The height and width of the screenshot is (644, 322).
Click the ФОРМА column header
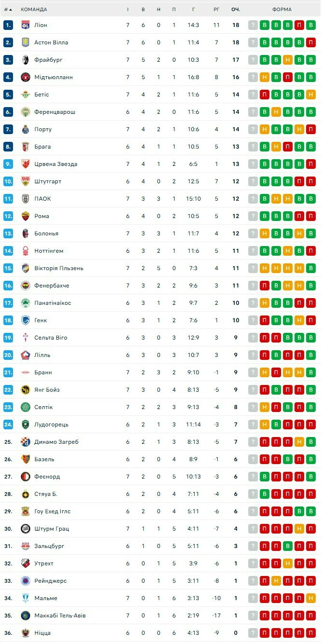282,9
